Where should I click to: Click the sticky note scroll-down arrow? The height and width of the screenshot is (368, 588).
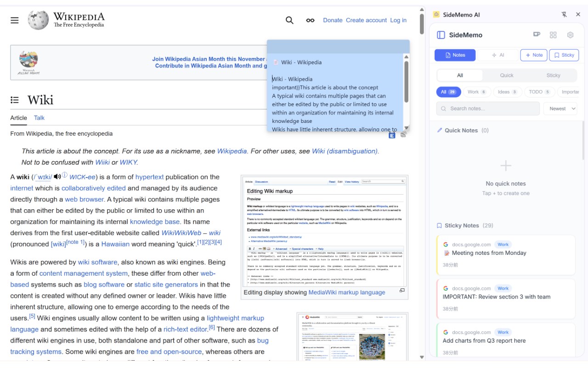coord(406,128)
